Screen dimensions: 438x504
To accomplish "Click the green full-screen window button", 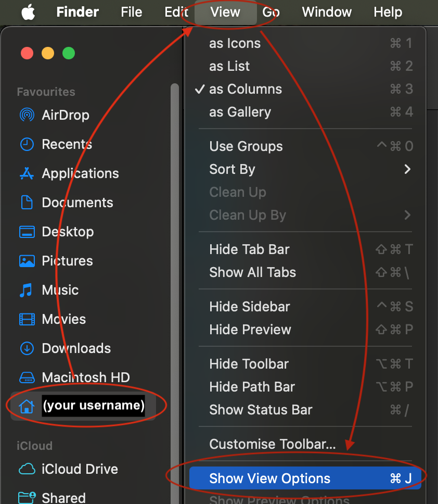I will 69,53.
